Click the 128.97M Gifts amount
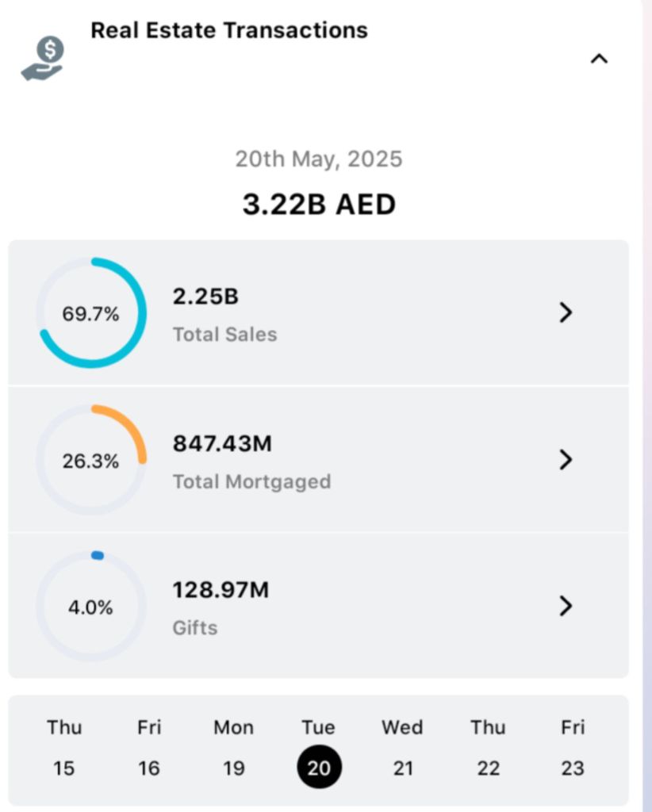This screenshot has height=812, width=652. click(221, 590)
